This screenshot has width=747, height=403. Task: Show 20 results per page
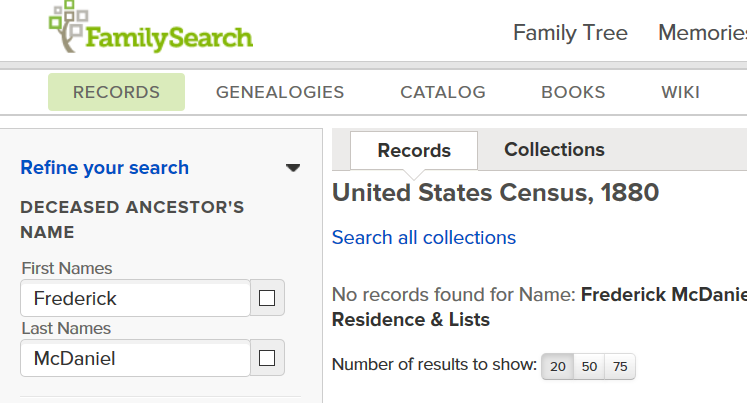pos(558,366)
